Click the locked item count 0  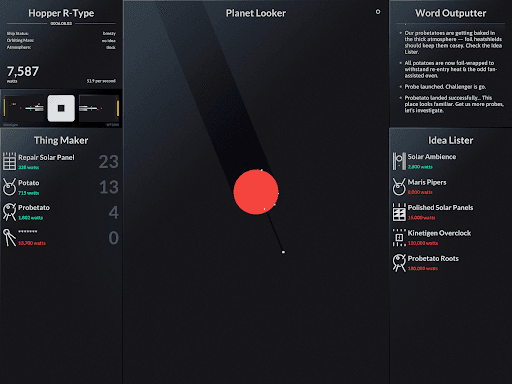[114, 238]
